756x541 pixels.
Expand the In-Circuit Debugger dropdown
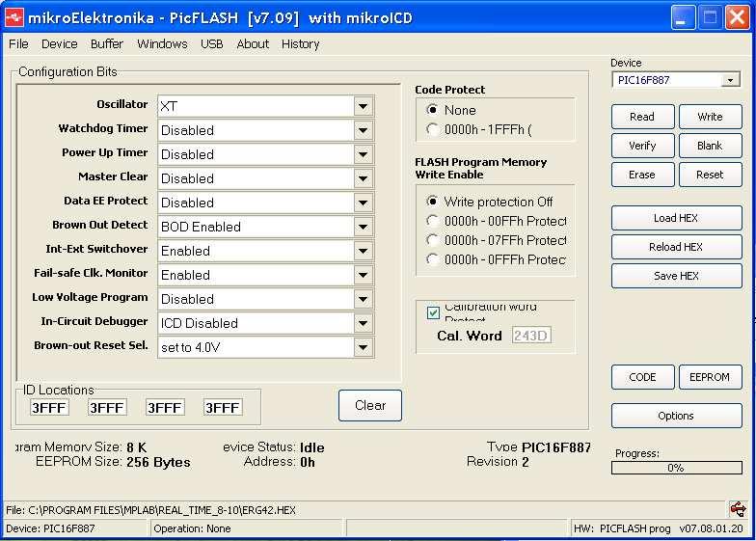pyautogui.click(x=363, y=323)
